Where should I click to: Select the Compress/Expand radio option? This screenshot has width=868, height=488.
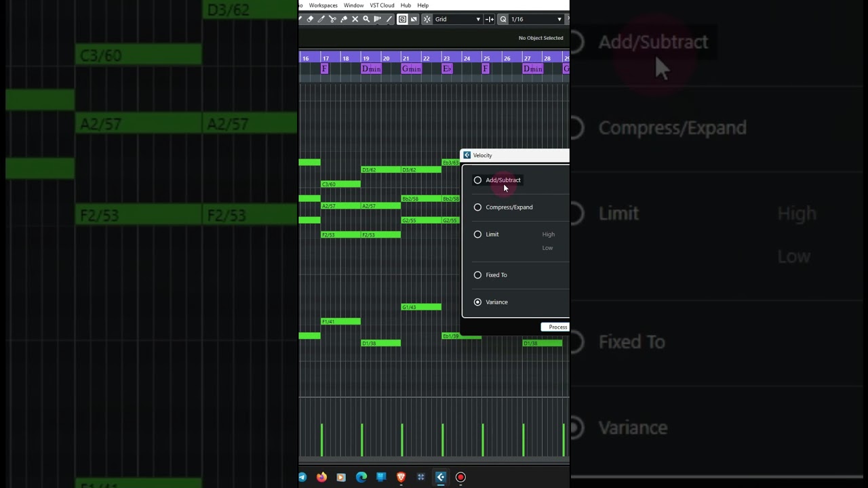click(x=477, y=207)
